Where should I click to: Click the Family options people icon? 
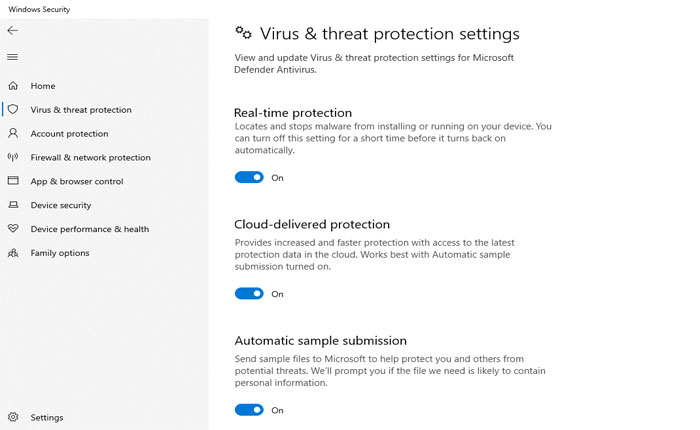(x=13, y=253)
